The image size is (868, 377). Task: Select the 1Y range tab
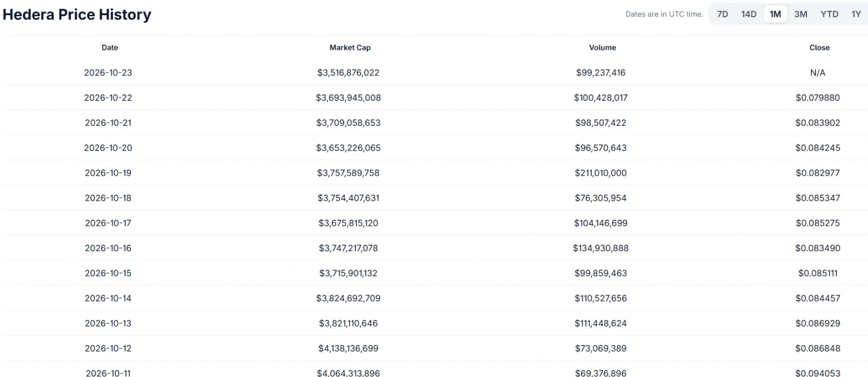856,14
